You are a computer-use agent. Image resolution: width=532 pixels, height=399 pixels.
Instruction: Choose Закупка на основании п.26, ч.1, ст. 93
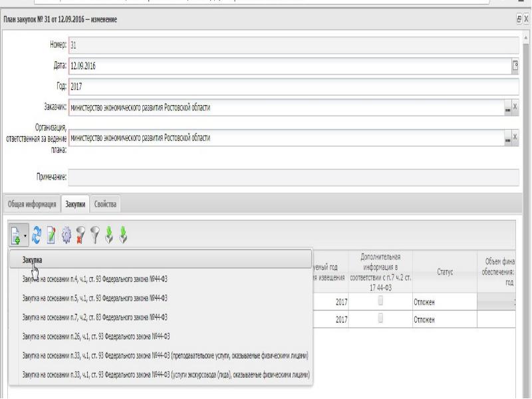coord(160,336)
